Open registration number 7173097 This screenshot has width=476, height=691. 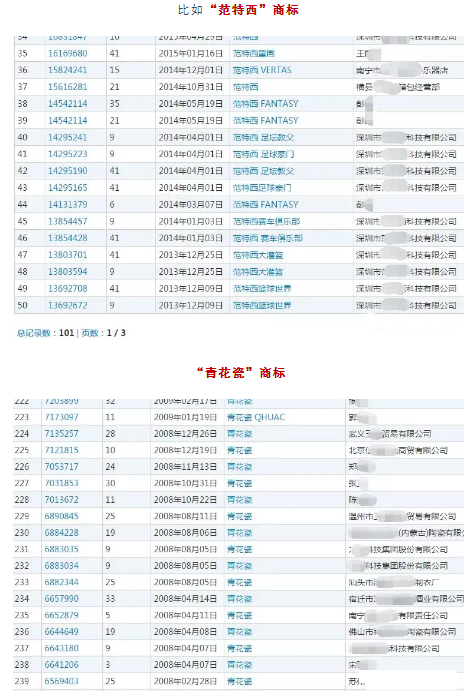click(x=61, y=417)
